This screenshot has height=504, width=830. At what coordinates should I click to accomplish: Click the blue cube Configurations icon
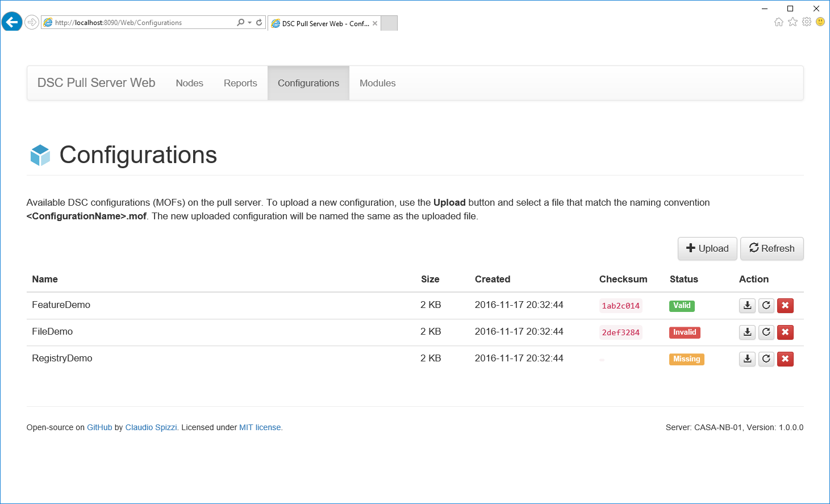40,155
